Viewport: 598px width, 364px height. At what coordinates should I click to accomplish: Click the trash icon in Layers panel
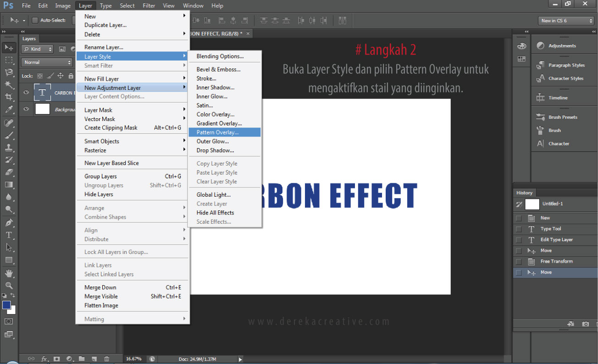coord(106,358)
